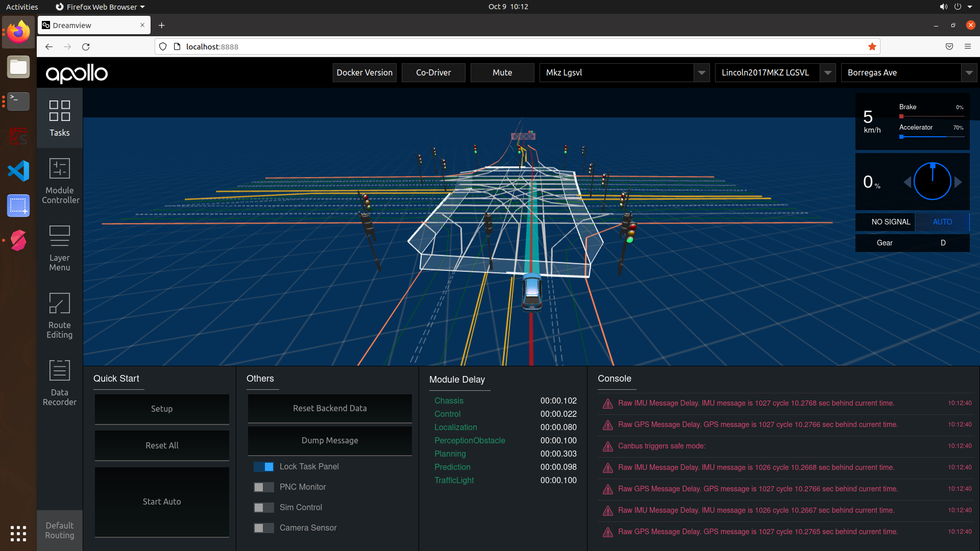Image resolution: width=980 pixels, height=551 pixels.
Task: Enable the Sim Control switch
Action: point(264,508)
